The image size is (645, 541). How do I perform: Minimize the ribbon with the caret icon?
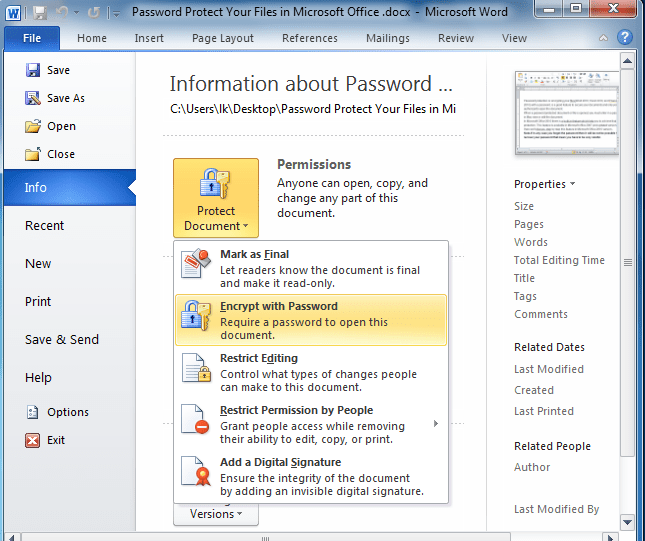(603, 38)
